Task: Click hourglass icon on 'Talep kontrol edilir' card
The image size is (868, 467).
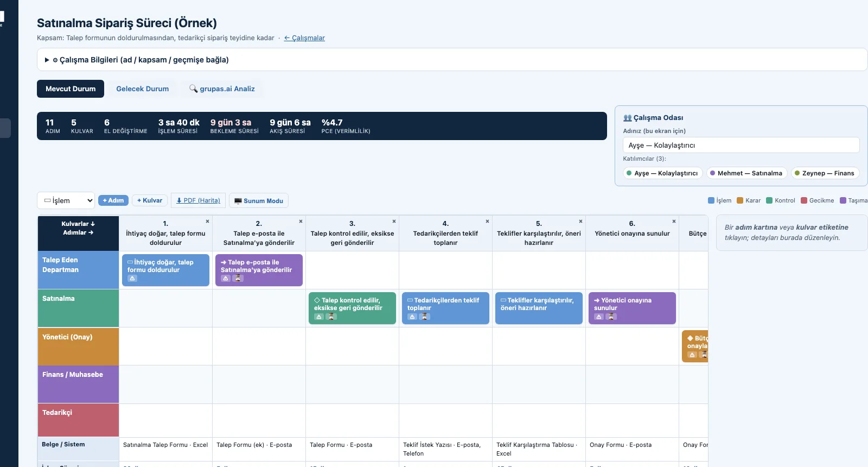Action: (x=331, y=317)
